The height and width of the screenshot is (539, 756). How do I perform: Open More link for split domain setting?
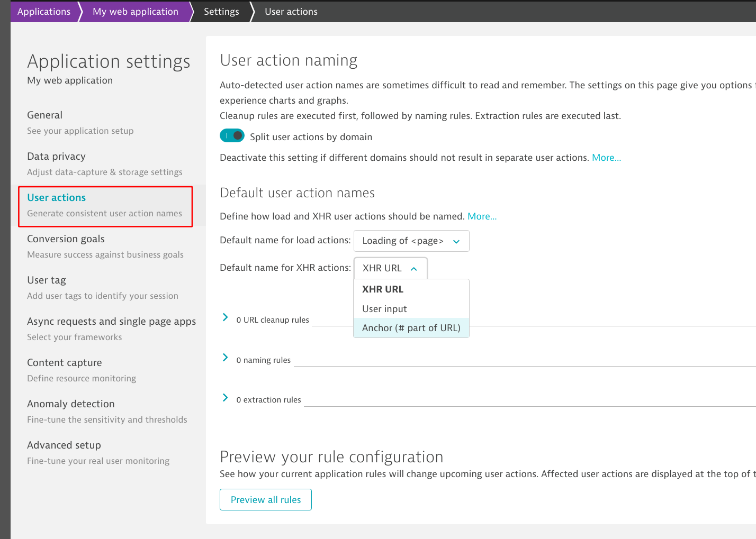(x=606, y=158)
